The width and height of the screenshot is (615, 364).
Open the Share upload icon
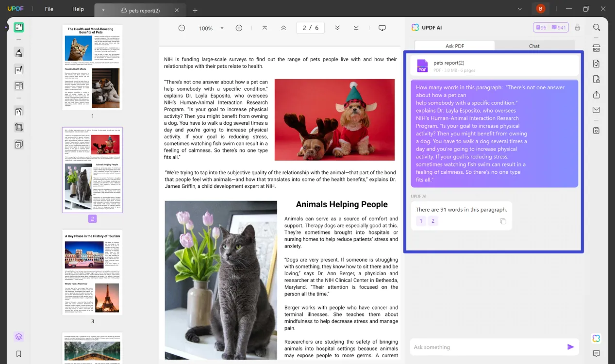coord(597,95)
